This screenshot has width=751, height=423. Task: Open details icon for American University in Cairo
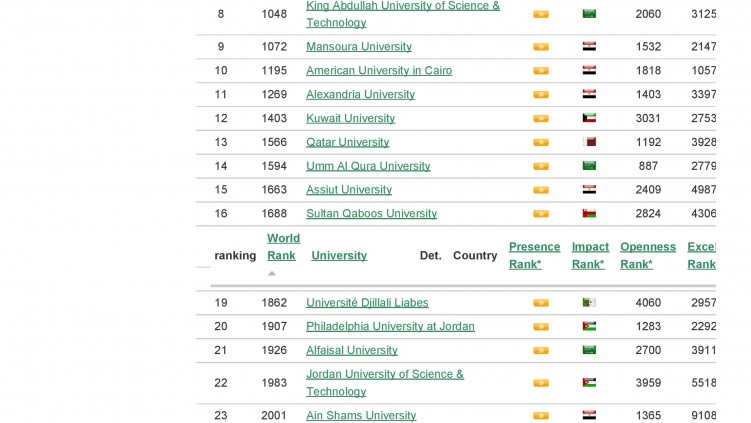pyautogui.click(x=541, y=71)
